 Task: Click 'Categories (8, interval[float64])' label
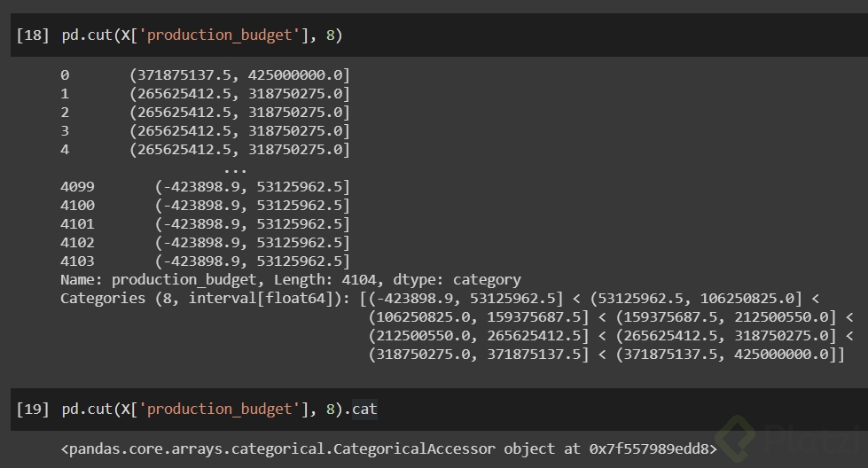(206, 299)
